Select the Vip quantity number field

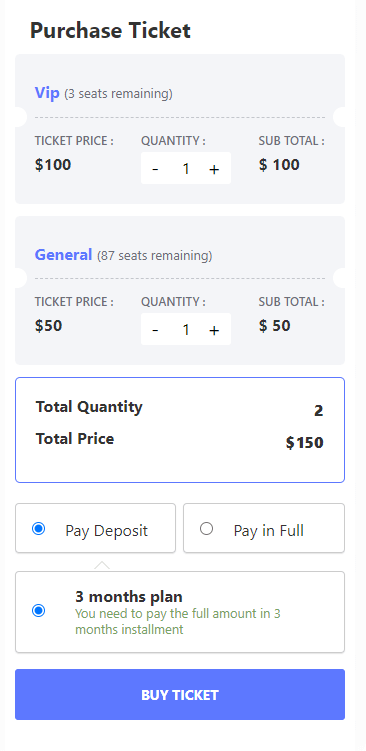(x=185, y=169)
